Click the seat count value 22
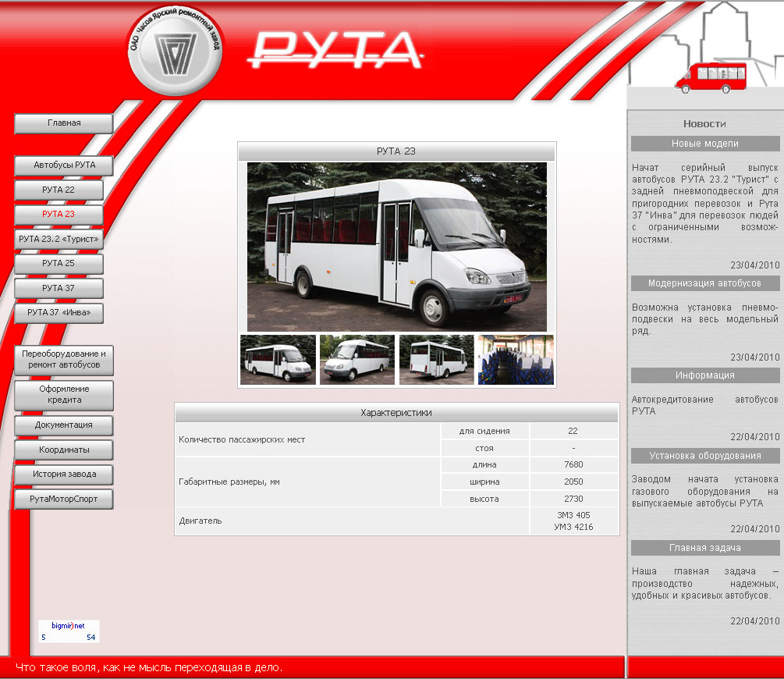The image size is (784, 679). 573,432
